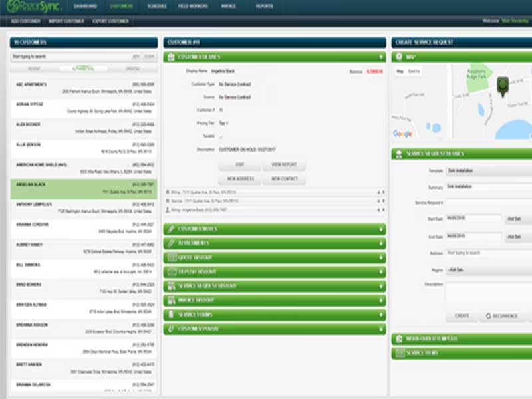Click the Create button
This screenshot has height=399, width=532.
pyautogui.click(x=462, y=316)
